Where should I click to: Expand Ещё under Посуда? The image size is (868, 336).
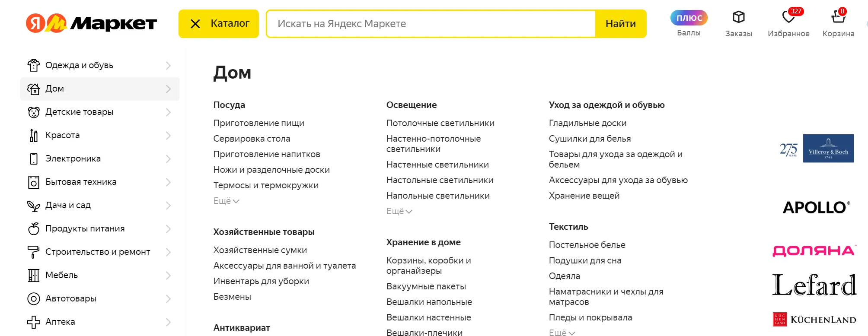(226, 201)
